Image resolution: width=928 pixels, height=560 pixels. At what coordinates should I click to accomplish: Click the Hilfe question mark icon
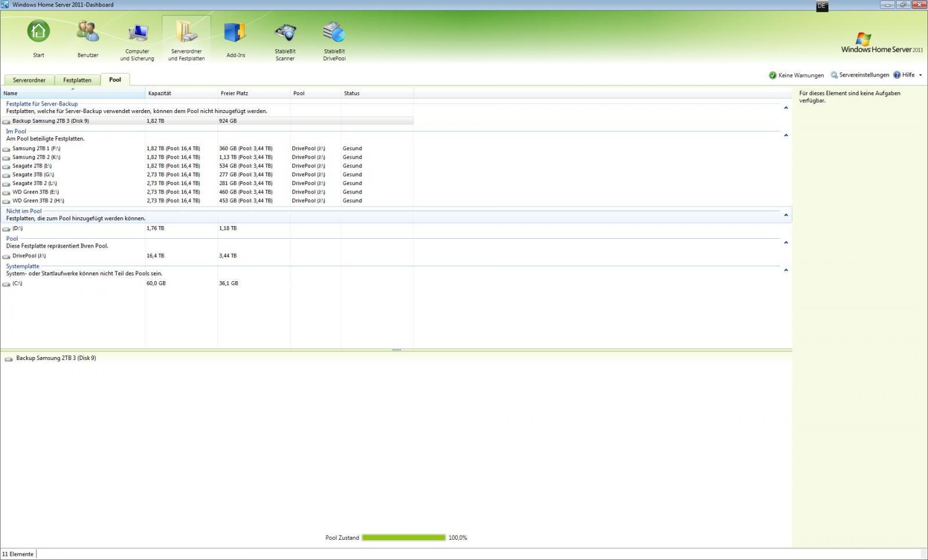tap(897, 75)
